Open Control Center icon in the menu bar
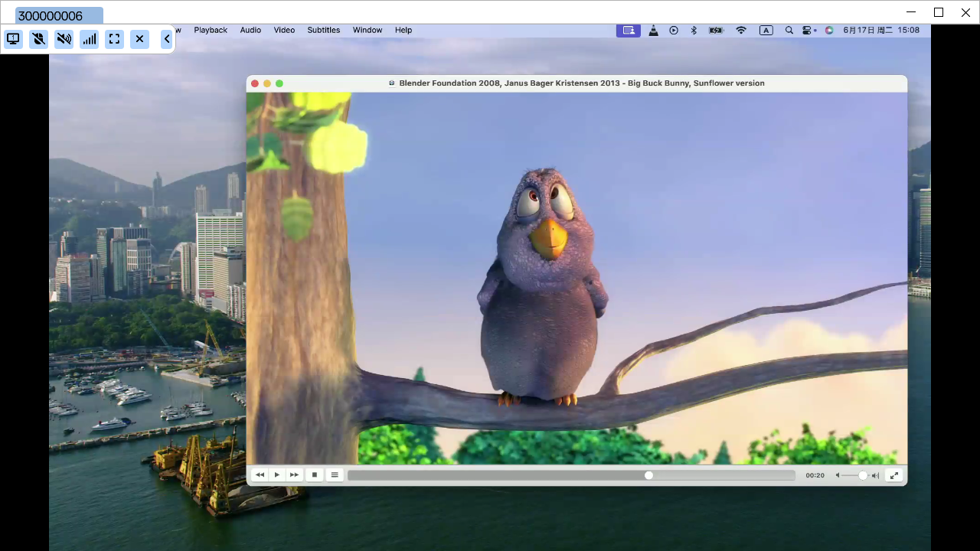980x551 pixels. [808, 31]
